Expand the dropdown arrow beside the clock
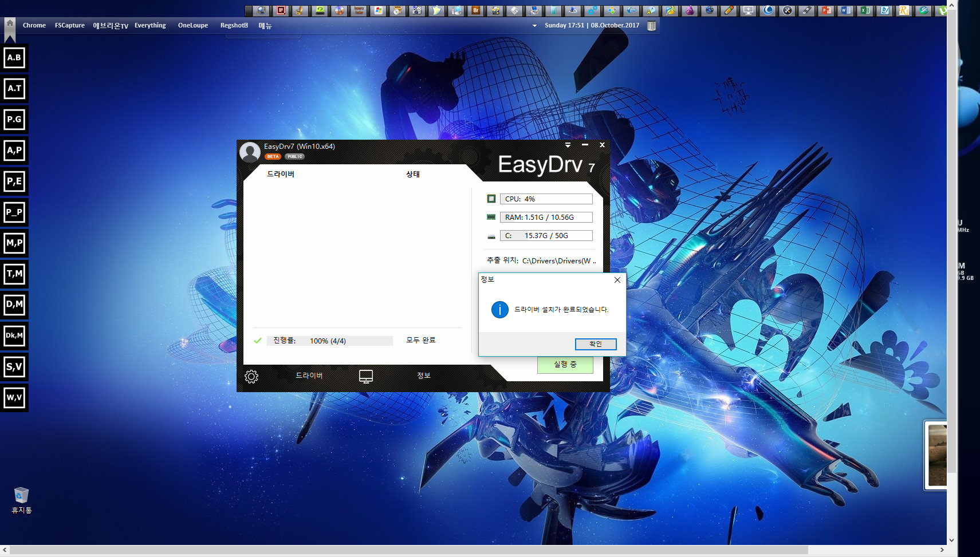 (x=534, y=26)
